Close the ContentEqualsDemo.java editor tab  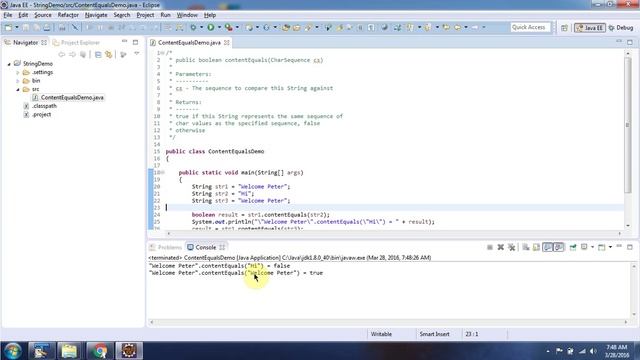point(227,42)
